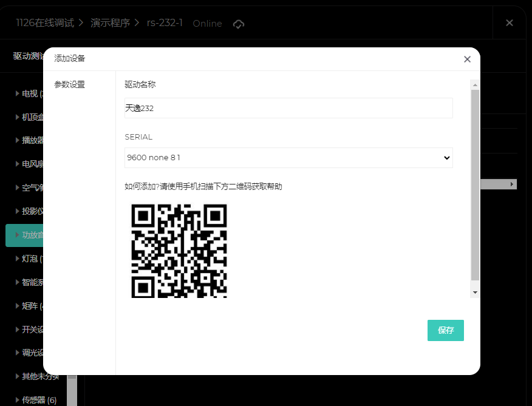Click the 1126在线调试 breadcrumb

(45, 22)
